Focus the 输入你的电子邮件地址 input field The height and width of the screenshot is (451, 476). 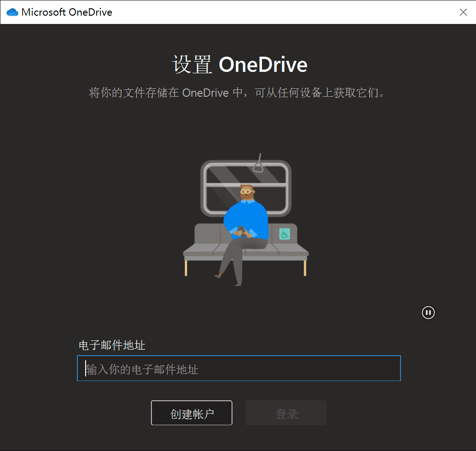[x=238, y=369]
